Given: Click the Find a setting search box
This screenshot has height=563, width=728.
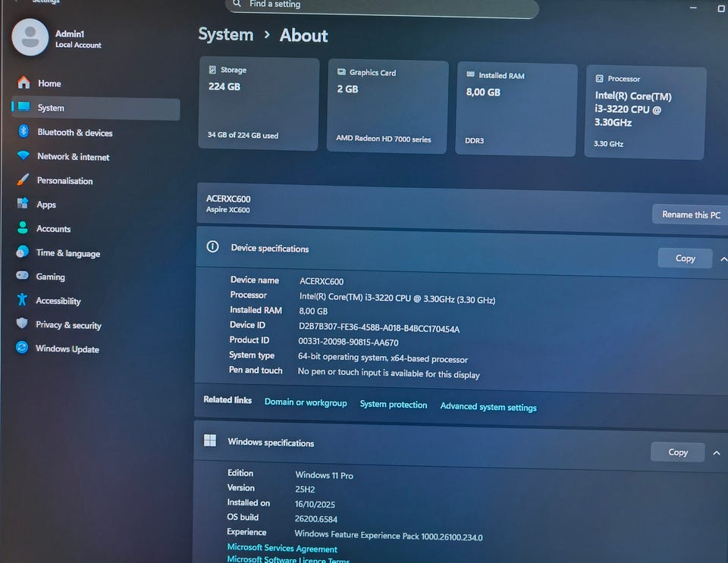Looking at the screenshot, I should [x=382, y=5].
